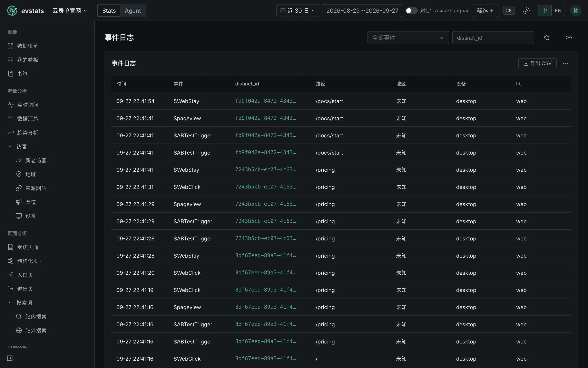The width and height of the screenshot is (588, 368).
Task: Copy the page link via link icon
Action: pyautogui.click(x=569, y=38)
